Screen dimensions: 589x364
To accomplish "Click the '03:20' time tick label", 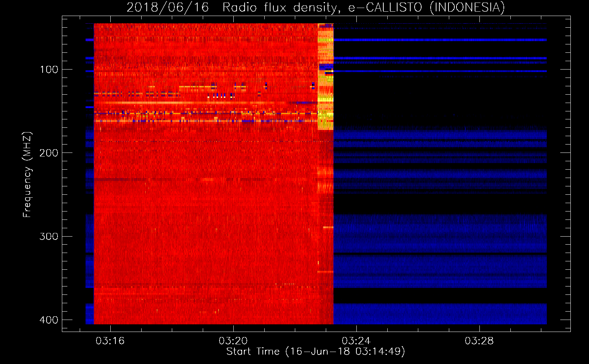I will [233, 341].
